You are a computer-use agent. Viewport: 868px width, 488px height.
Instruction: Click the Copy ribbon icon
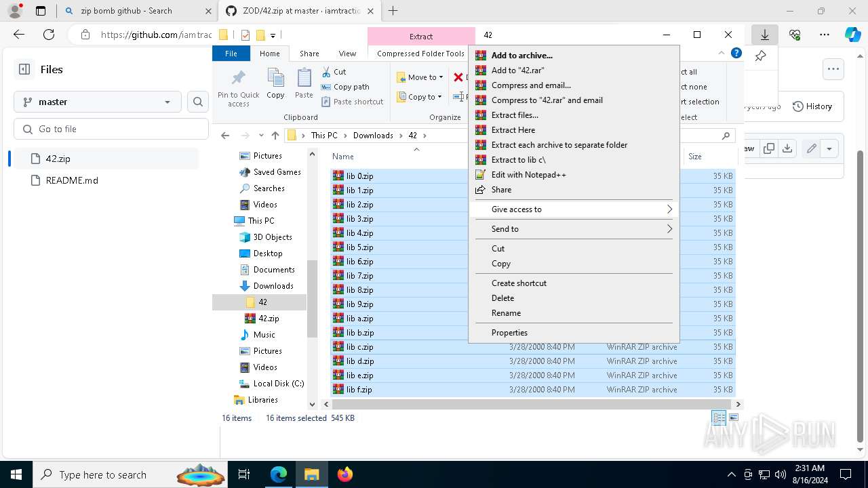point(275,84)
